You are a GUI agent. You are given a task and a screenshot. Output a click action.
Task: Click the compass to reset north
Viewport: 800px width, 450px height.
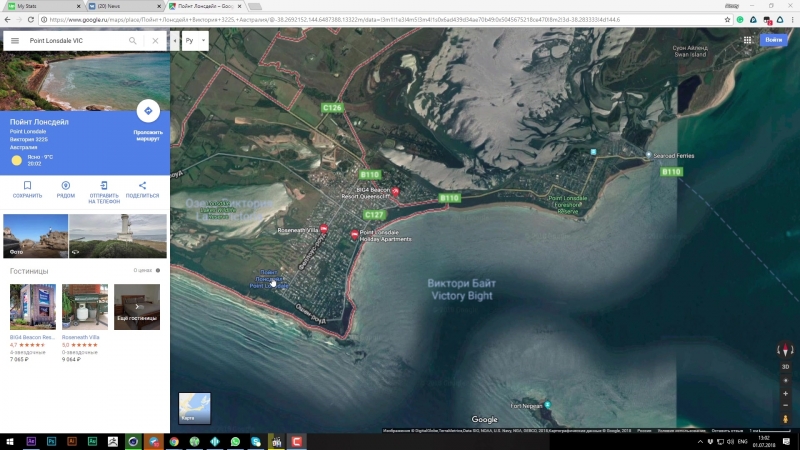click(785, 350)
